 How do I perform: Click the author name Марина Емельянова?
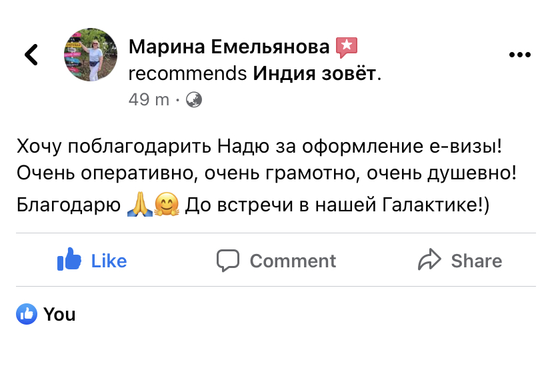pyautogui.click(x=229, y=47)
